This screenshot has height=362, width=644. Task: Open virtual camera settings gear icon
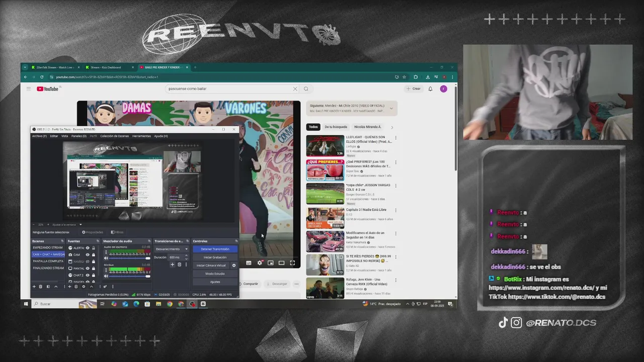point(233,265)
